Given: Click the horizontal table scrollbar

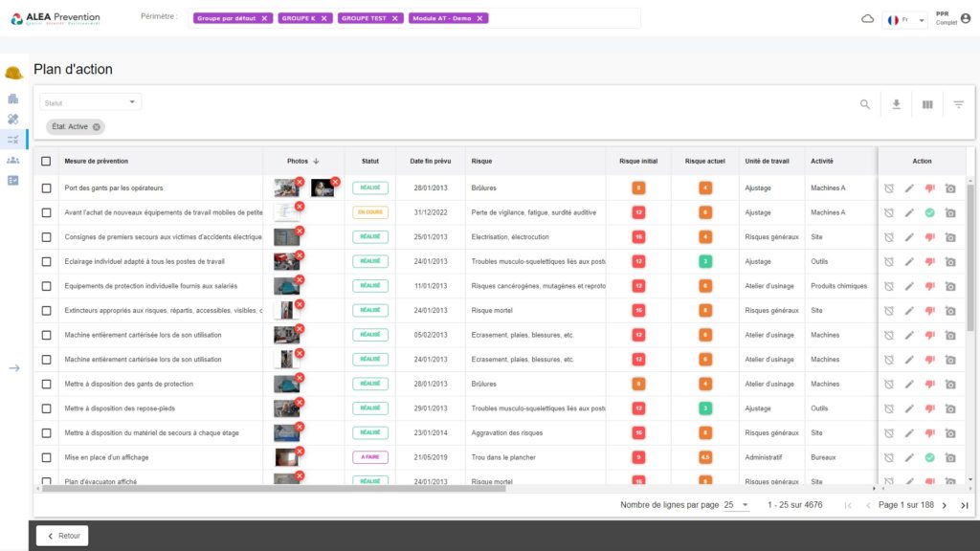Looking at the screenshot, I should click(274, 489).
